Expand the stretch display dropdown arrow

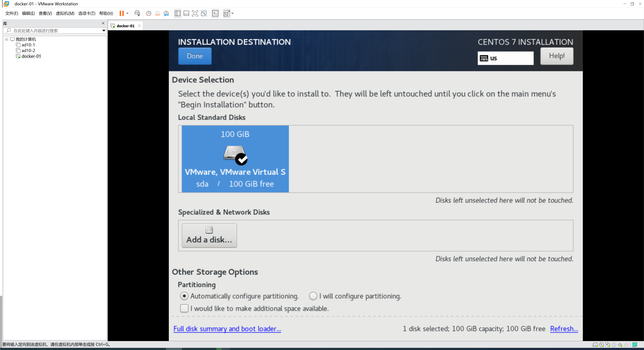(x=232, y=14)
